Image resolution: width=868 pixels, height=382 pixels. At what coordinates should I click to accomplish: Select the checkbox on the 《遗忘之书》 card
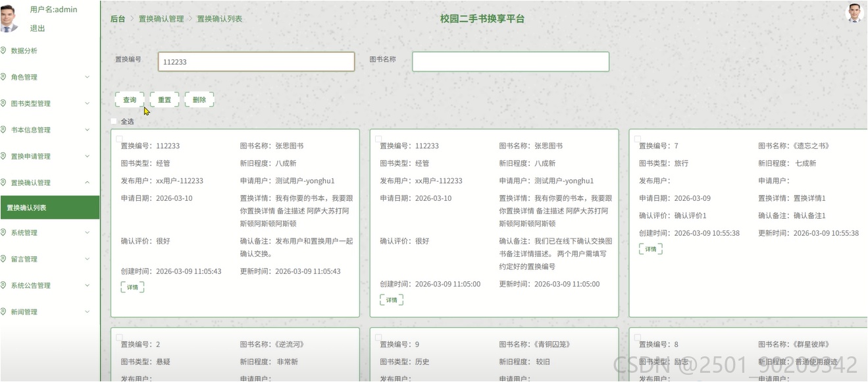tap(638, 139)
